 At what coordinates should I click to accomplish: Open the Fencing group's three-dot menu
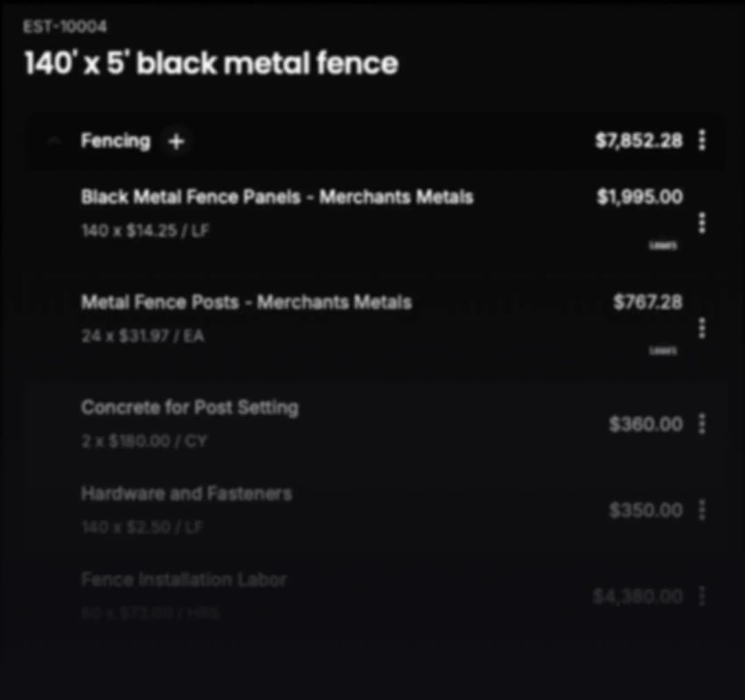[x=702, y=141]
